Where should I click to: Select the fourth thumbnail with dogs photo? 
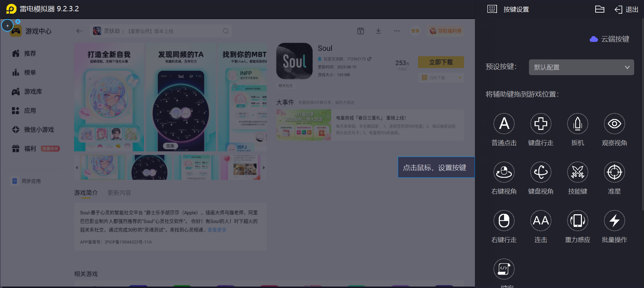[243, 168]
